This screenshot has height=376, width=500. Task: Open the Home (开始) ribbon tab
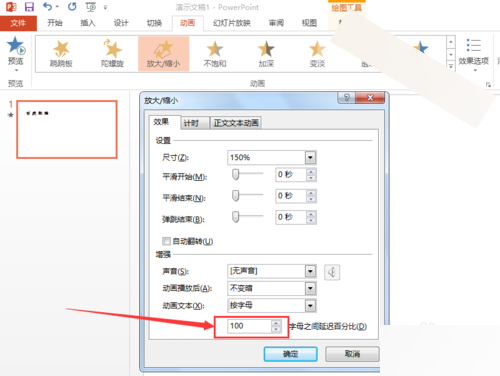[55, 23]
